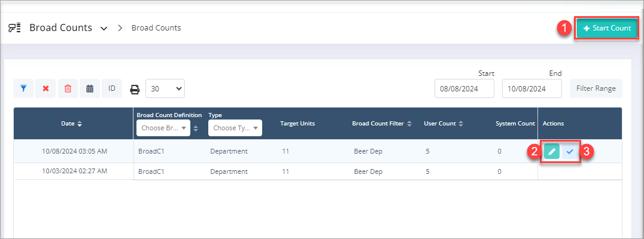Click the red trash delete icon
The image size is (644, 239).
[68, 88]
